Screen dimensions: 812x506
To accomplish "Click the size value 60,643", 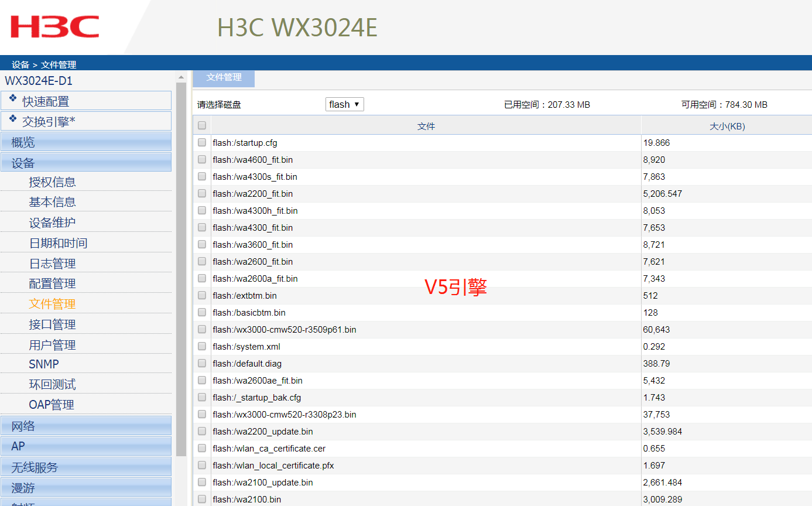I will tap(656, 330).
